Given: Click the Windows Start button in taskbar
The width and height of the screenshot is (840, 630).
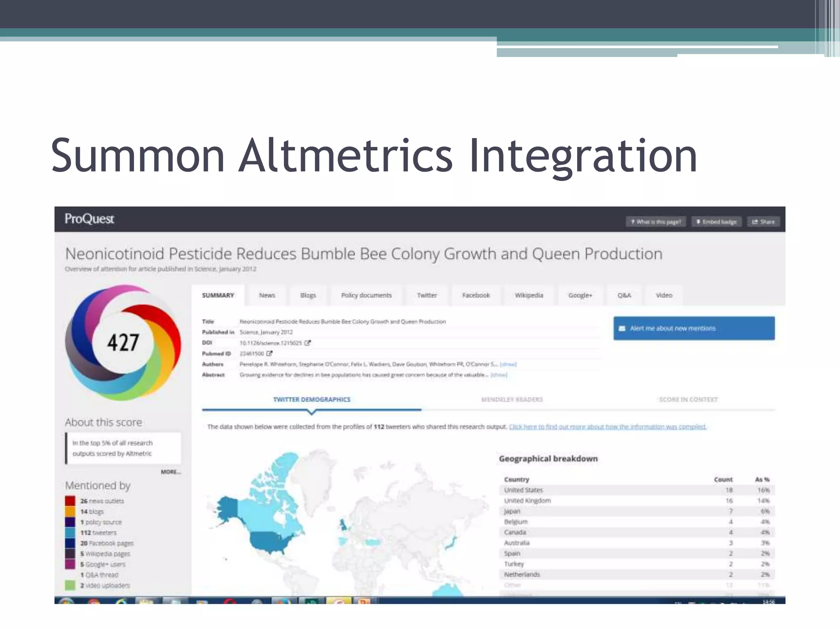Looking at the screenshot, I should pyautogui.click(x=66, y=601).
